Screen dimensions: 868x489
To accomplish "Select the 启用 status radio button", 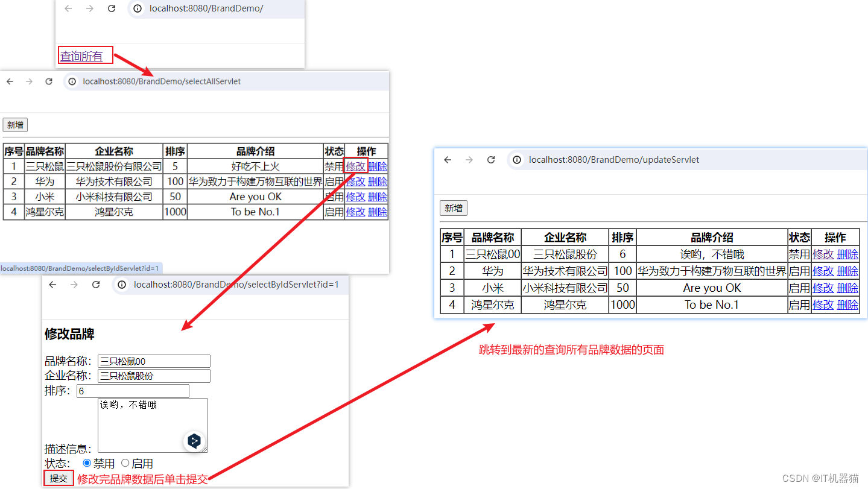I will (125, 463).
